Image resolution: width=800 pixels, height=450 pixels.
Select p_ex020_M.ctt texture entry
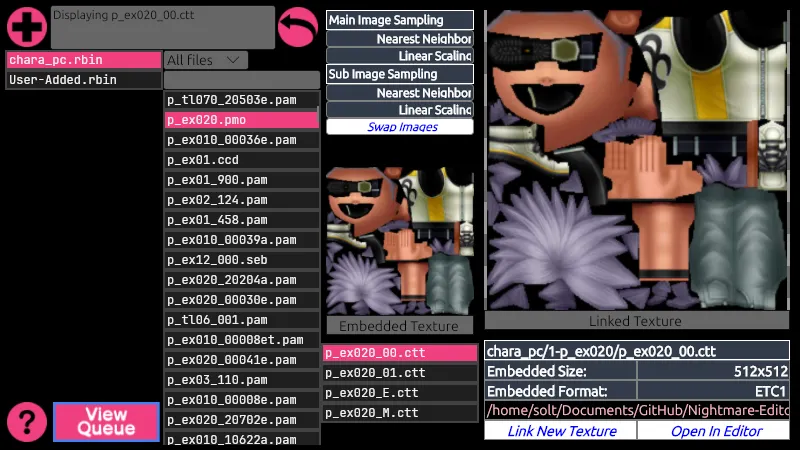(400, 413)
